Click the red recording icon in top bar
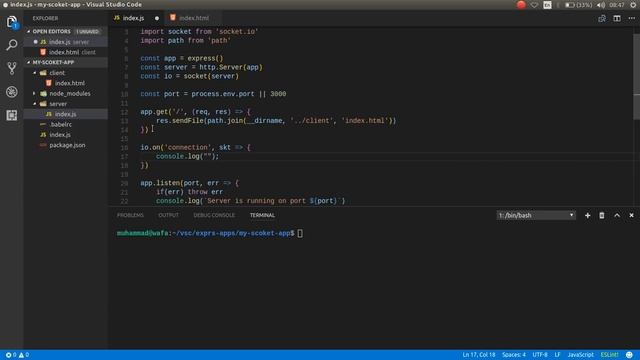 coord(521,5)
